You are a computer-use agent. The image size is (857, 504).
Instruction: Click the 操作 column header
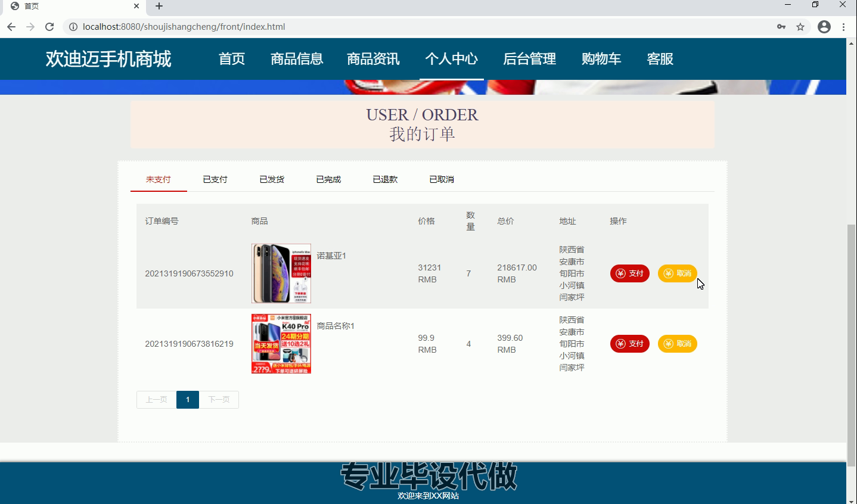click(618, 221)
